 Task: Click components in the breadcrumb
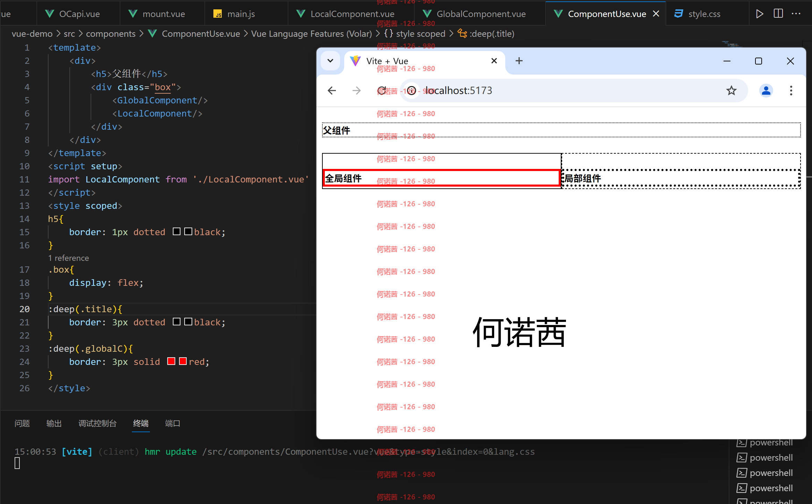point(111,34)
